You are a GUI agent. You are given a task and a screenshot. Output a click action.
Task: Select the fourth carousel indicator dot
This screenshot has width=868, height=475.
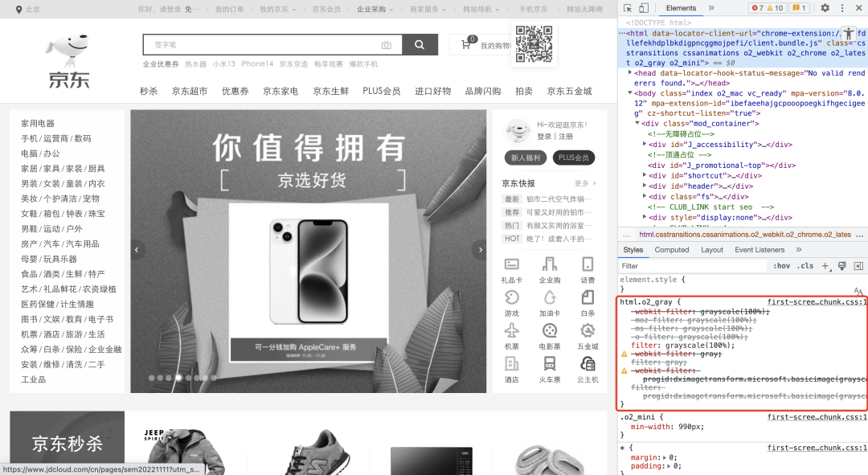tap(178, 378)
